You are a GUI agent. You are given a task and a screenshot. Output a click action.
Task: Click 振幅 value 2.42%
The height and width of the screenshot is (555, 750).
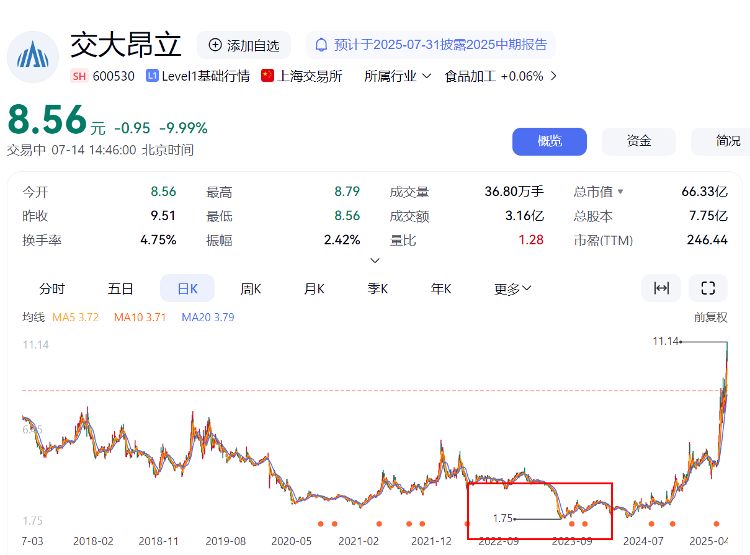point(342,239)
